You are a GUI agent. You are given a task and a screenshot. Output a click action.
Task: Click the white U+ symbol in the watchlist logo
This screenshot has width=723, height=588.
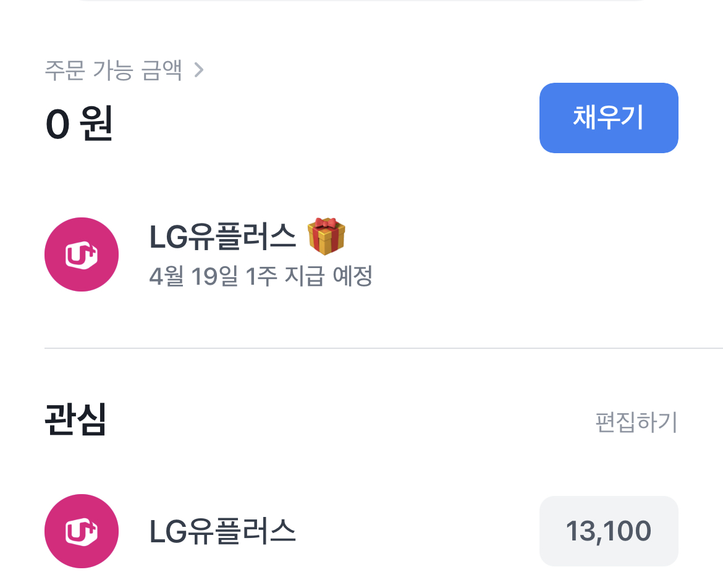tap(83, 532)
